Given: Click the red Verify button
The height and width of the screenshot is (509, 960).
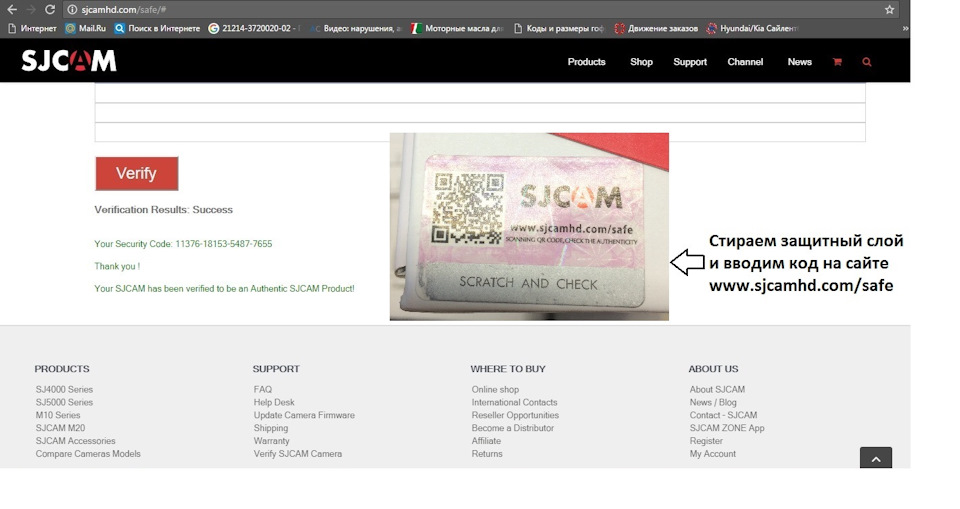Looking at the screenshot, I should (137, 173).
